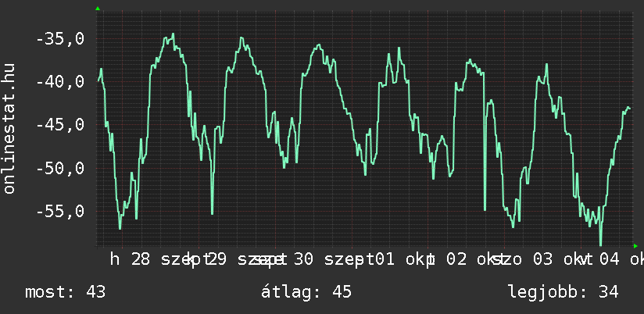Click the -35,0 y-axis label
This screenshot has height=314, width=644.
(60, 39)
